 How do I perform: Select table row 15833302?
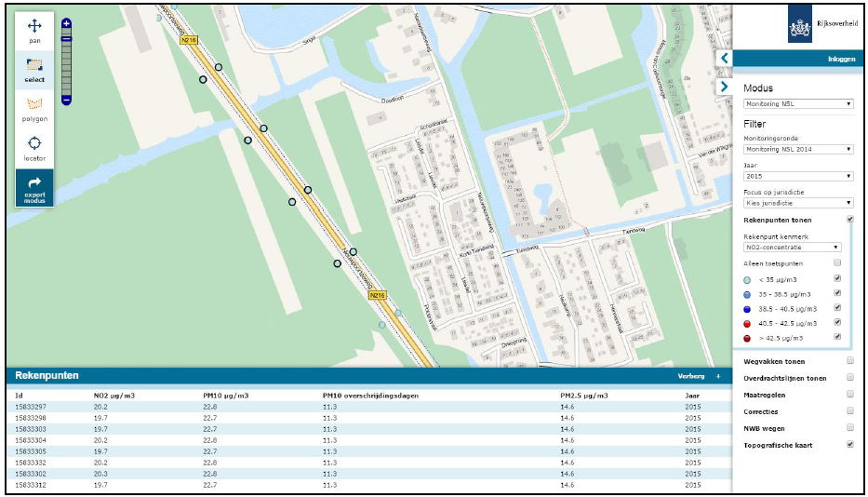pyautogui.click(x=368, y=474)
